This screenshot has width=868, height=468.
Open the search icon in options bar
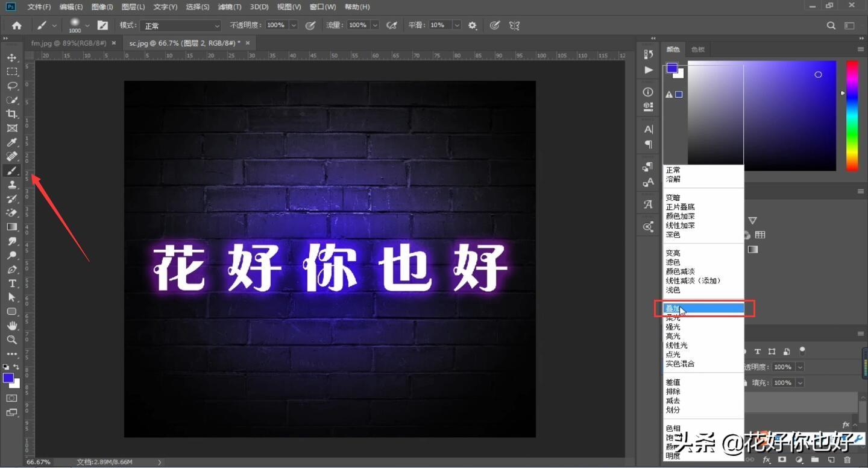click(x=831, y=25)
